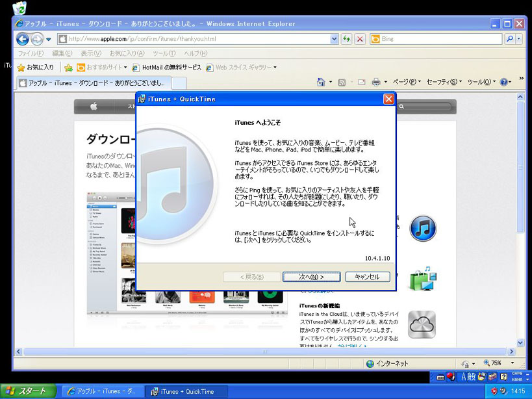Click the blue Help question mark icon
Viewport: 532px width, 399px height.
[x=503, y=82]
